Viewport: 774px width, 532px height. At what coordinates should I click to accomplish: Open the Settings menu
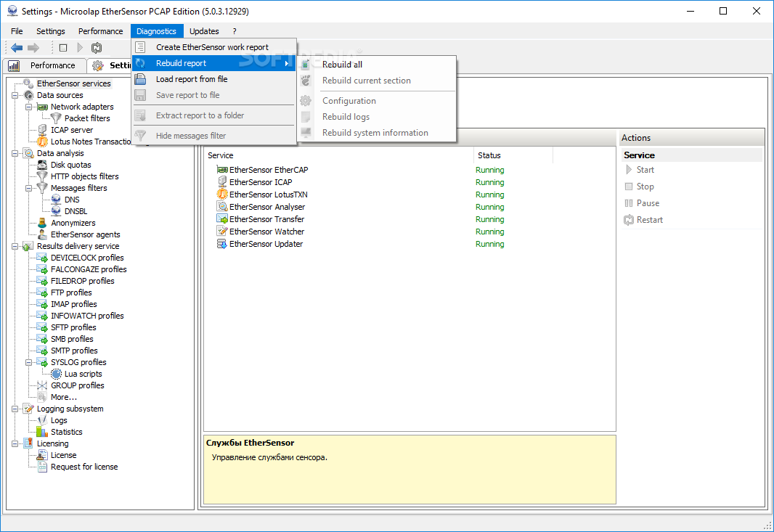pyautogui.click(x=50, y=31)
